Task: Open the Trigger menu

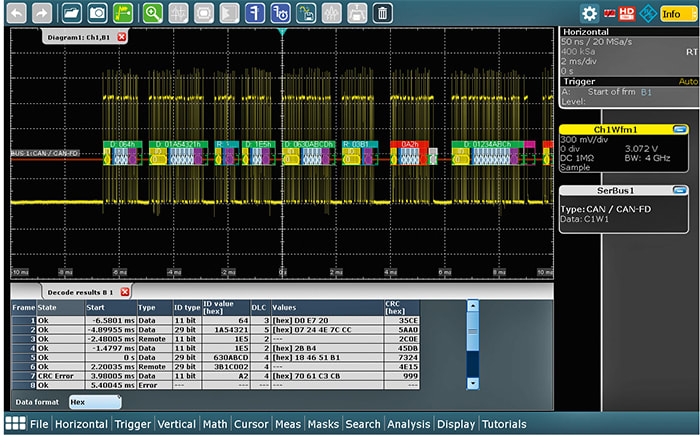Action: 132,424
